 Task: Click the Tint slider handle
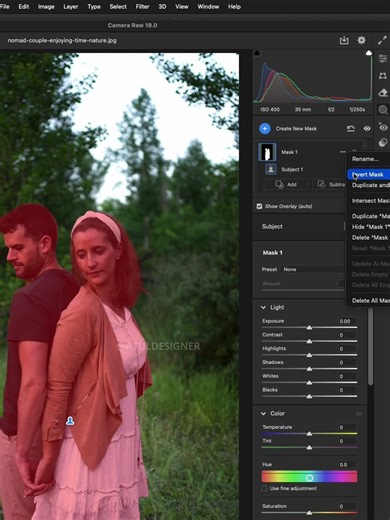tap(309, 448)
